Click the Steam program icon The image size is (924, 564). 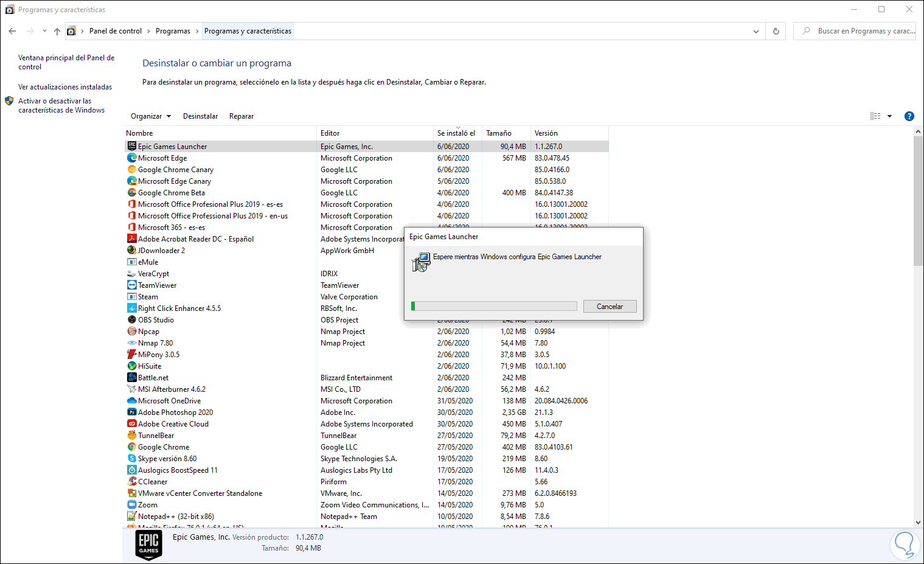[x=131, y=297]
